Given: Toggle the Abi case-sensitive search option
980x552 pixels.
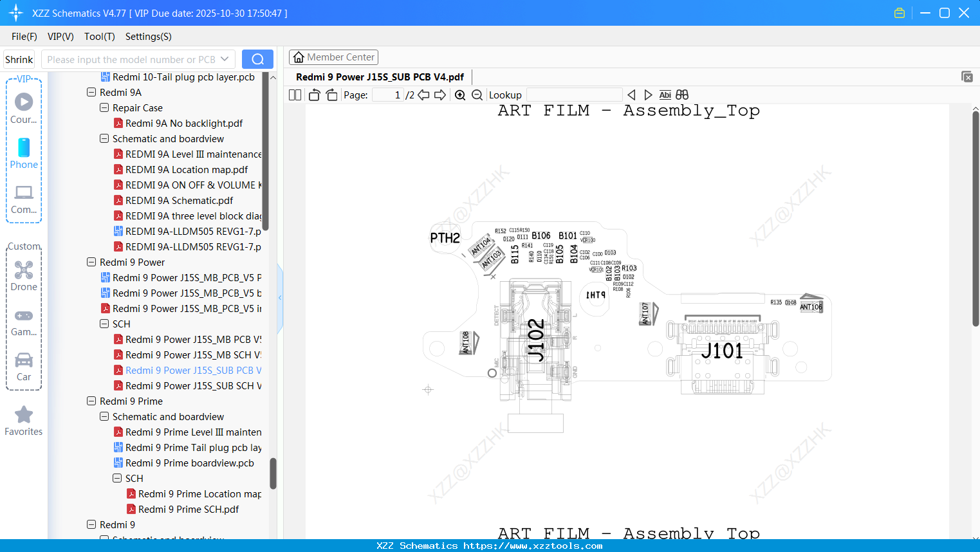Looking at the screenshot, I should tap(665, 95).
